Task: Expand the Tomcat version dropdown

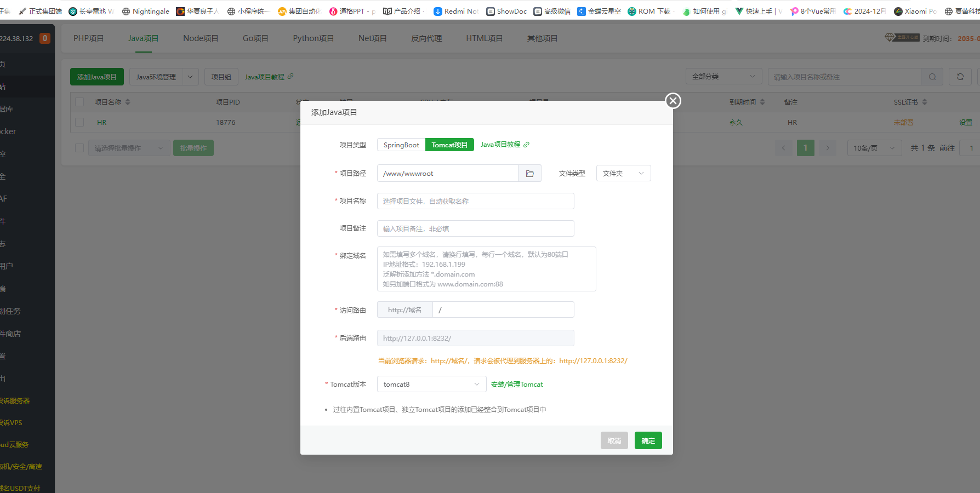Action: (x=431, y=385)
